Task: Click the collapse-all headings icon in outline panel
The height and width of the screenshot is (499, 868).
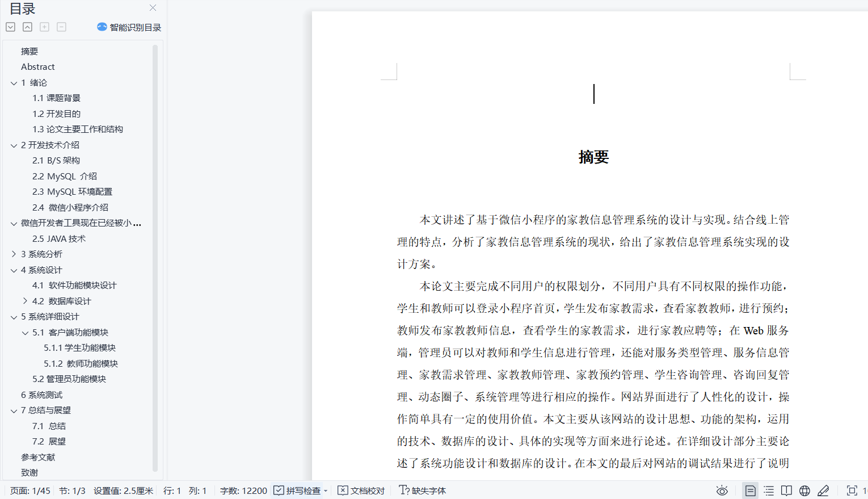Action: (27, 27)
